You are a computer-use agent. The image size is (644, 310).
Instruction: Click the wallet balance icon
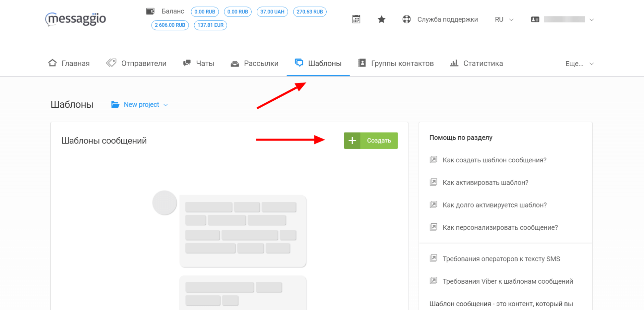[150, 11]
